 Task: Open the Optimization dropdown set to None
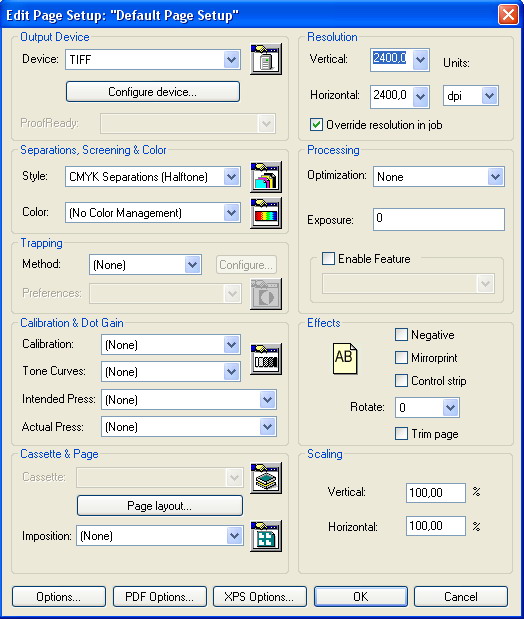coord(495,176)
